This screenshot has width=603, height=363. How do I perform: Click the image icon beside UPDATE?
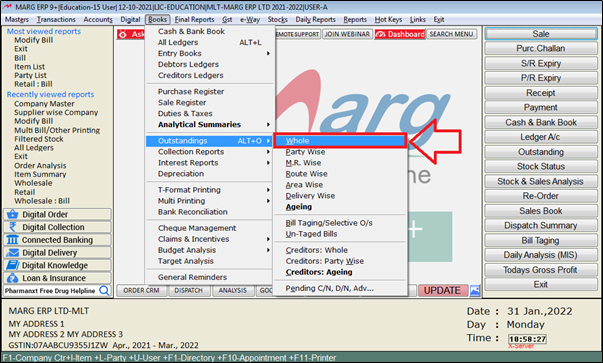[475, 291]
